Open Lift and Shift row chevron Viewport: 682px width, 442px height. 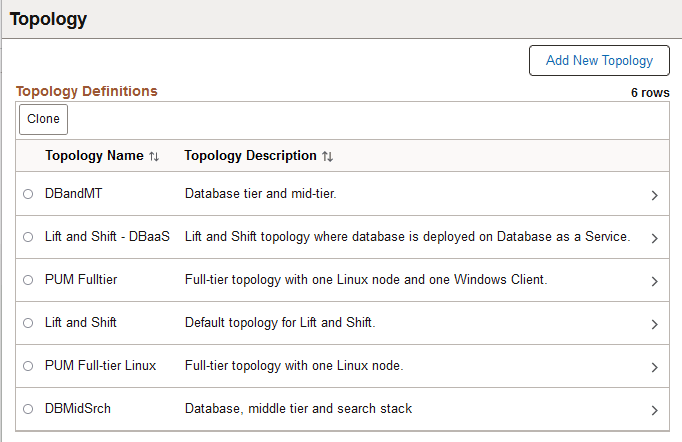coord(654,324)
